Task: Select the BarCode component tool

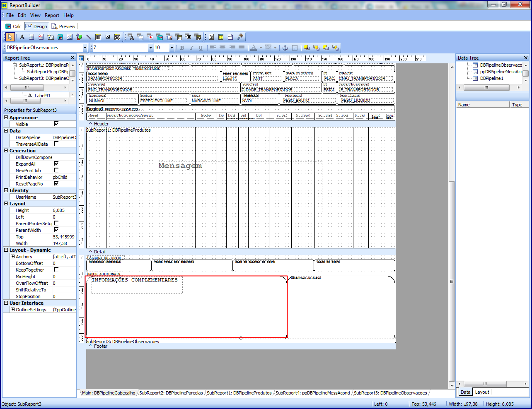Action: [98, 37]
